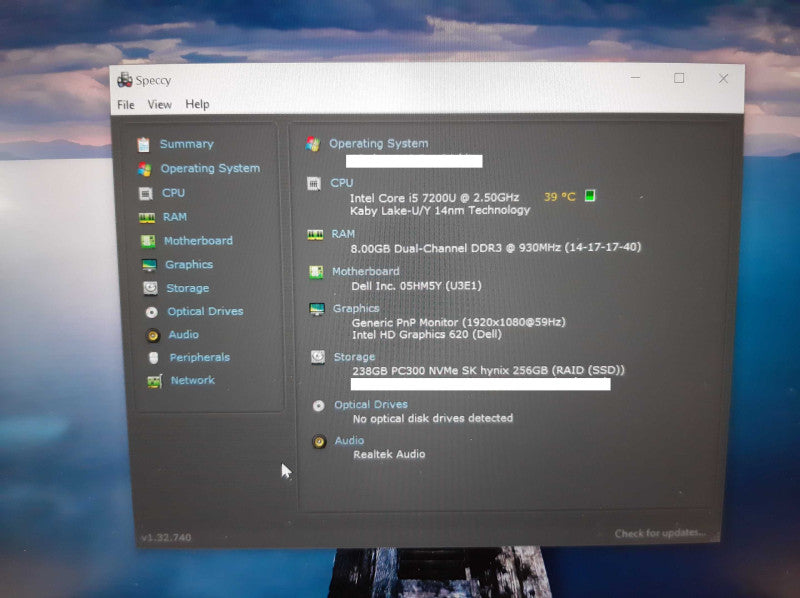This screenshot has height=598, width=800.
Task: Go to the RAM section in sidebar
Action: (x=175, y=217)
